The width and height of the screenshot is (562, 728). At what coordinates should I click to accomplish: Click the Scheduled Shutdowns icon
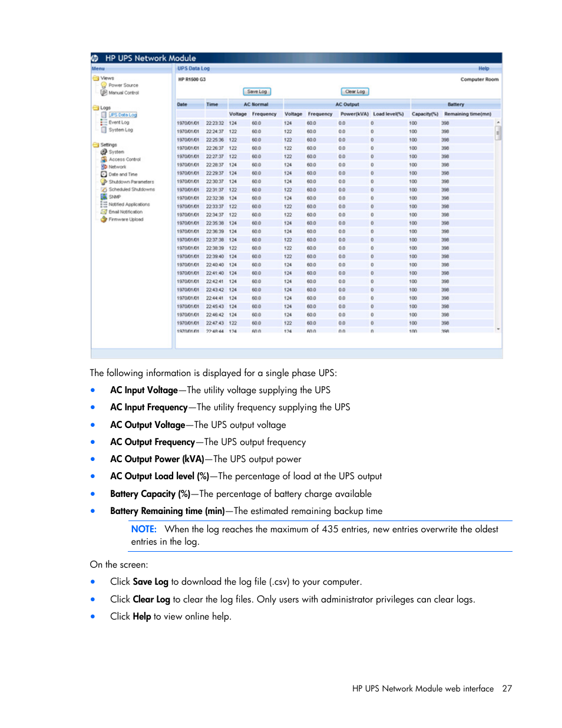[x=104, y=189]
